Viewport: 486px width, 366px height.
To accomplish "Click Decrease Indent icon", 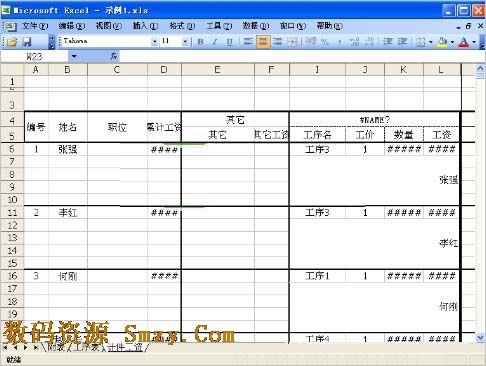I will tap(388, 42).
